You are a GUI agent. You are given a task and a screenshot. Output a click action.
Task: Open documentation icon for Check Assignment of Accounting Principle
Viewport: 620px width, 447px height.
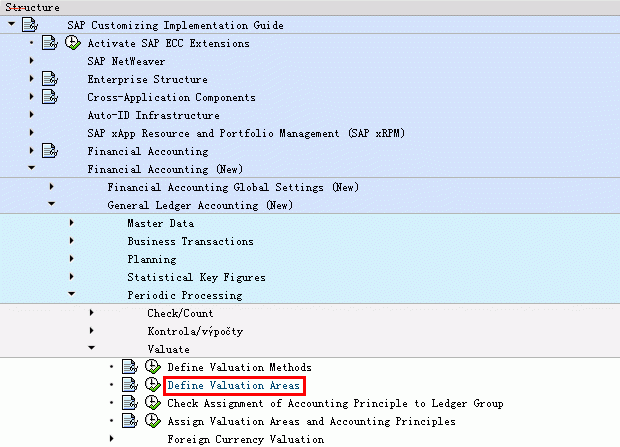[x=130, y=403]
